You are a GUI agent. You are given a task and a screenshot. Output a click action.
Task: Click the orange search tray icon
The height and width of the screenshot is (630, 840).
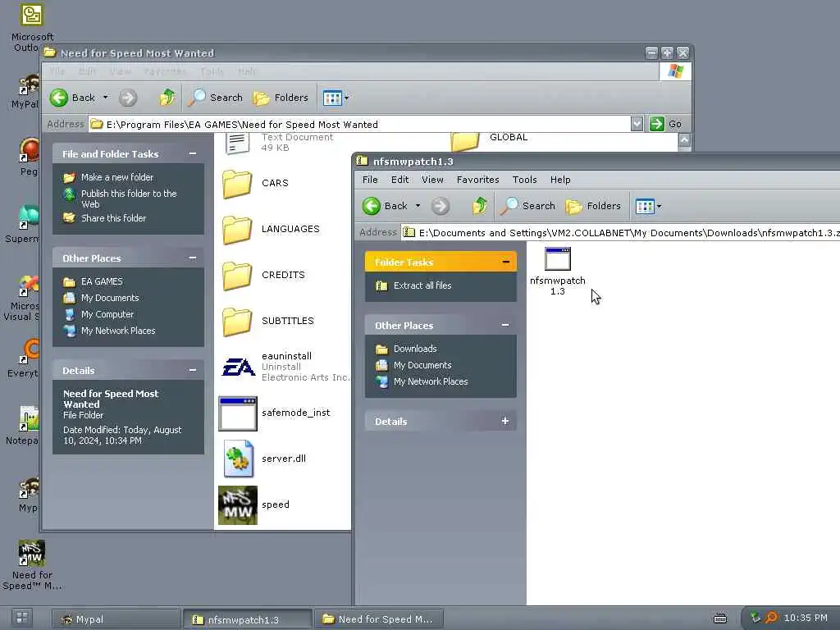click(771, 618)
